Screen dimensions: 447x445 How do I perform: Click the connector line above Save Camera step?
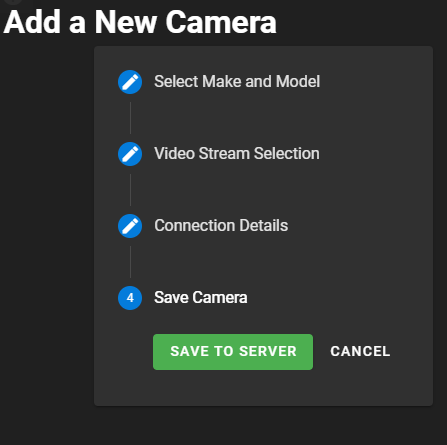(130, 262)
